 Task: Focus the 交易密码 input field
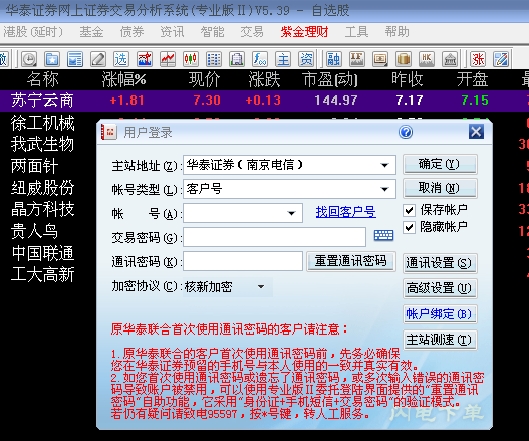[x=274, y=237]
